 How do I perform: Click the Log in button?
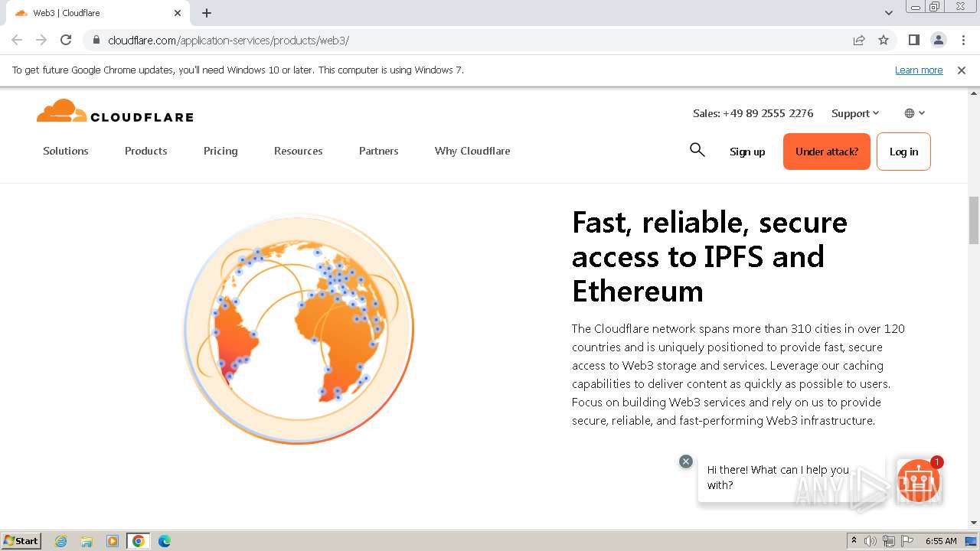tap(903, 152)
